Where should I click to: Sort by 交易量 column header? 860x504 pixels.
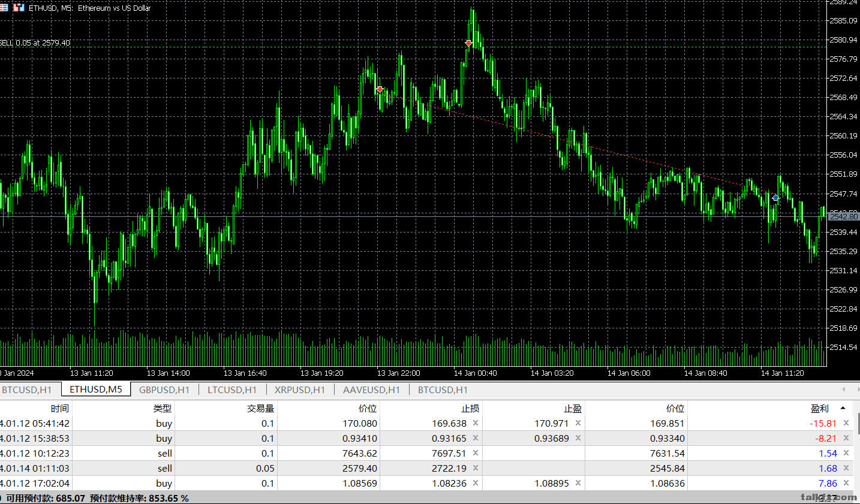click(261, 409)
